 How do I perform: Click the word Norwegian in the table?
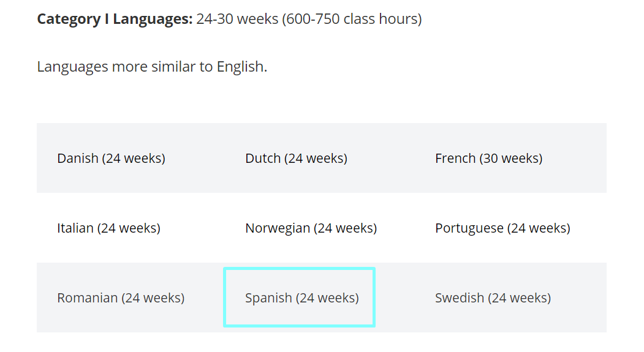[x=278, y=228]
